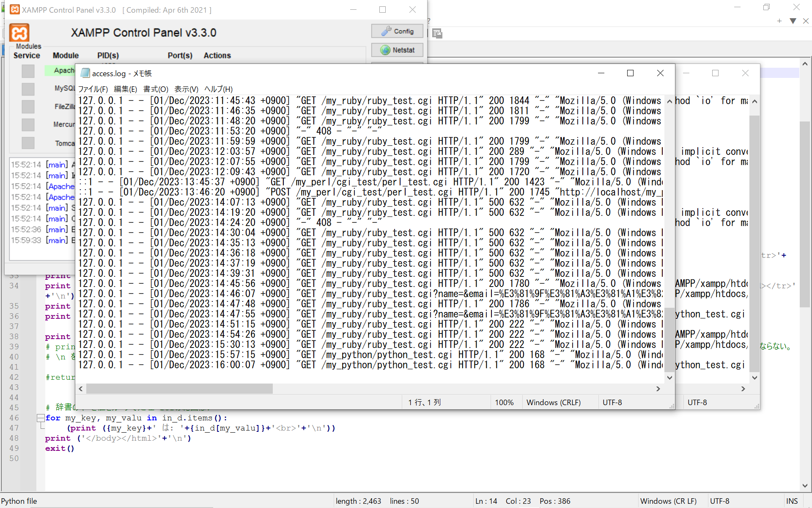Viewport: 812px width, 508px height.
Task: Toggle the MySQL service checkbox
Action: click(x=28, y=89)
